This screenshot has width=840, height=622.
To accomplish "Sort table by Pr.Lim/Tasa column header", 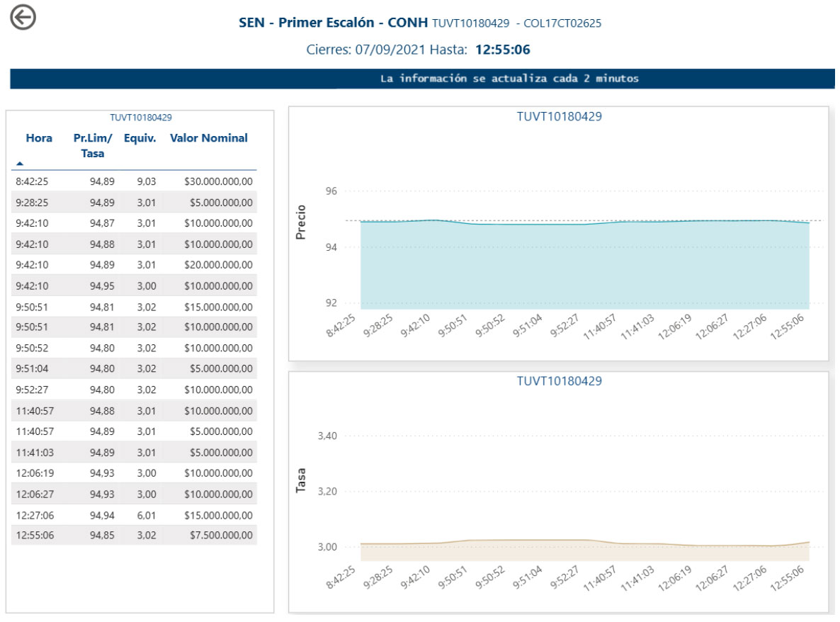I will pyautogui.click(x=93, y=145).
